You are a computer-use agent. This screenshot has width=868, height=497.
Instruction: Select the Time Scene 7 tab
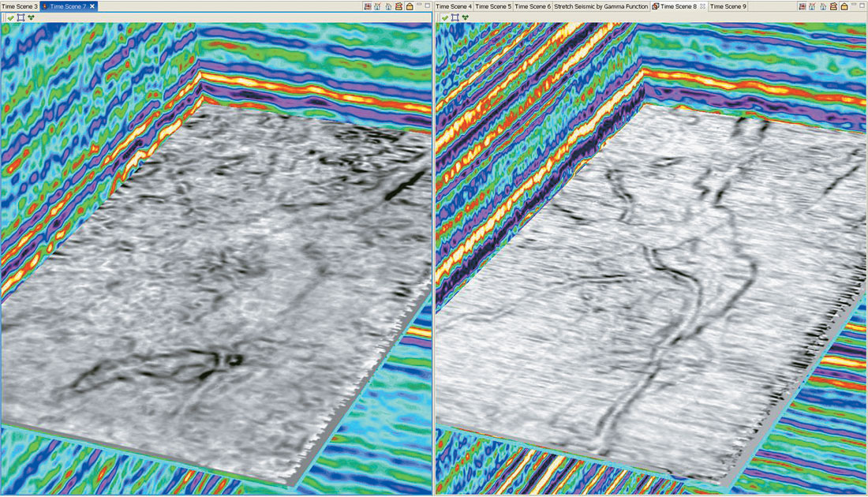[x=67, y=6]
